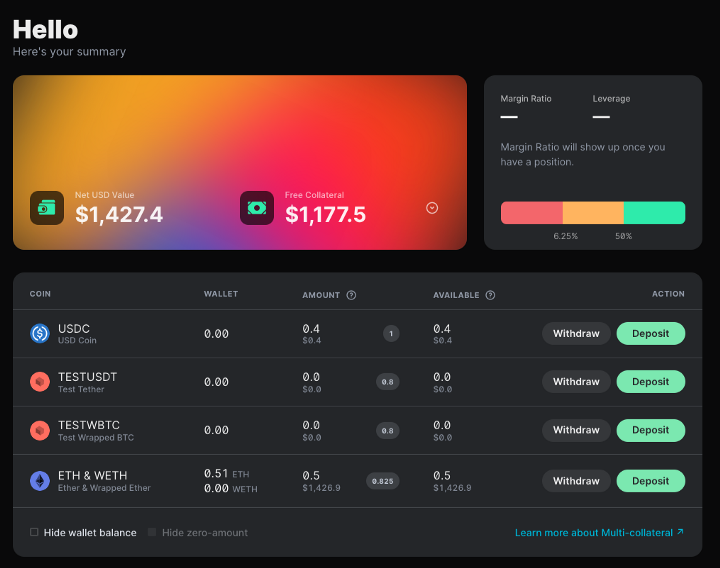This screenshot has width=720, height=568.
Task: Click the Test Tether name text
Action: (81, 389)
